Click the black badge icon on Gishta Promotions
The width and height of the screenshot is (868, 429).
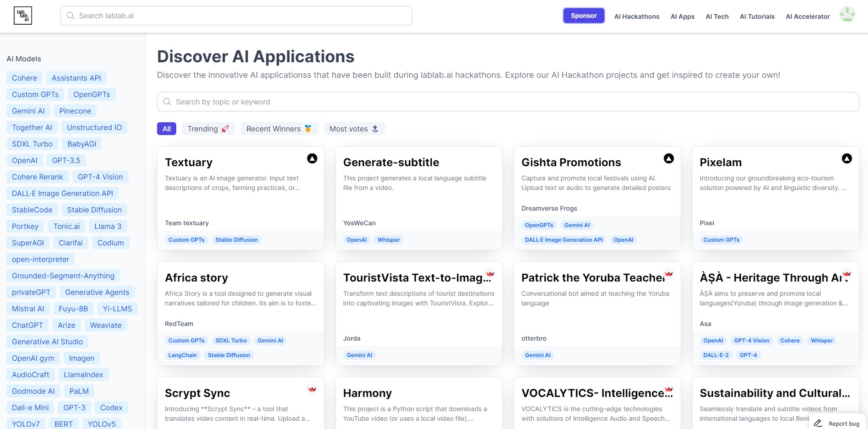pyautogui.click(x=669, y=158)
